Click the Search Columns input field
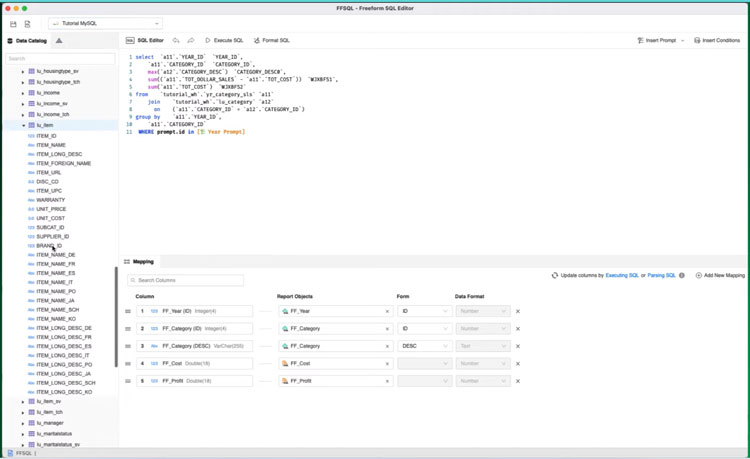Screen dimensions: 750x459 pos(185,281)
